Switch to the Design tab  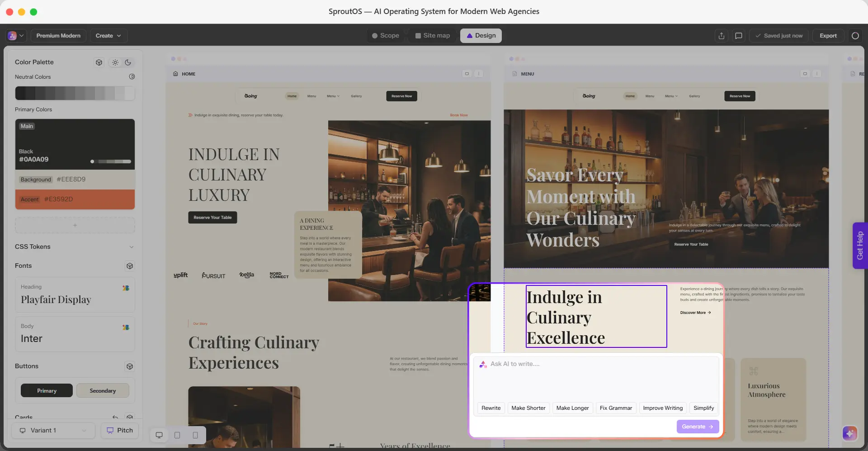[x=481, y=36]
